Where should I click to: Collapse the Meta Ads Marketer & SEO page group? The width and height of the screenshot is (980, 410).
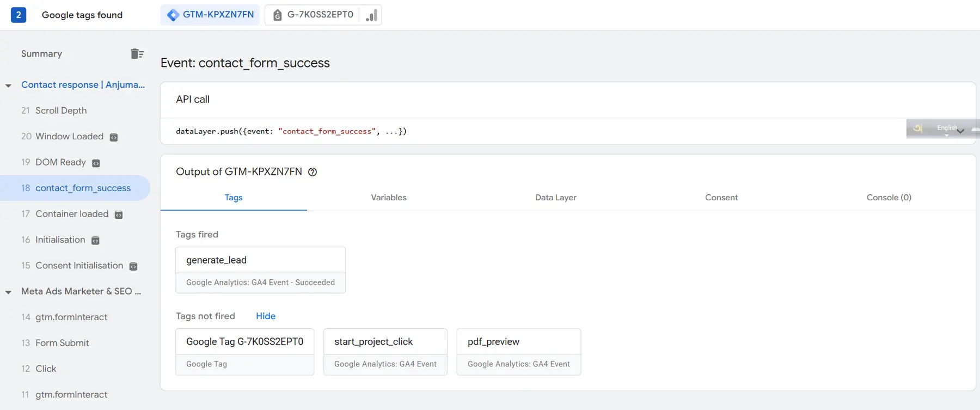[x=8, y=292]
